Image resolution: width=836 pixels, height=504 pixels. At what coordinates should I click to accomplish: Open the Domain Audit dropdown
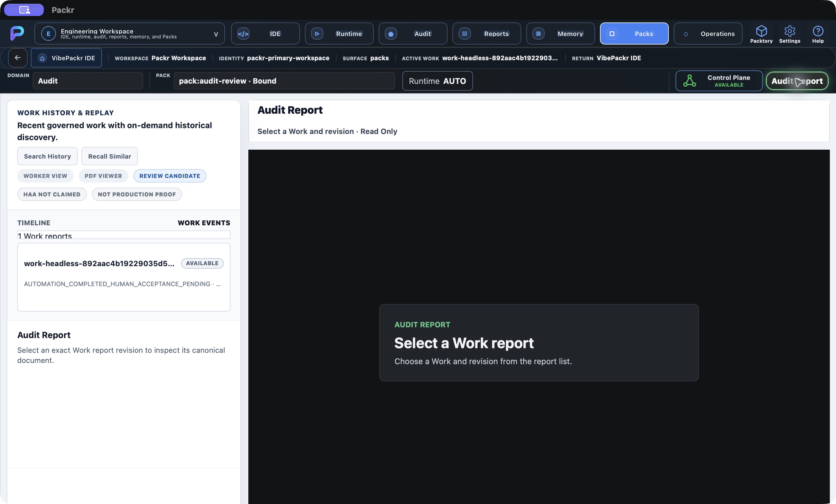pos(88,81)
